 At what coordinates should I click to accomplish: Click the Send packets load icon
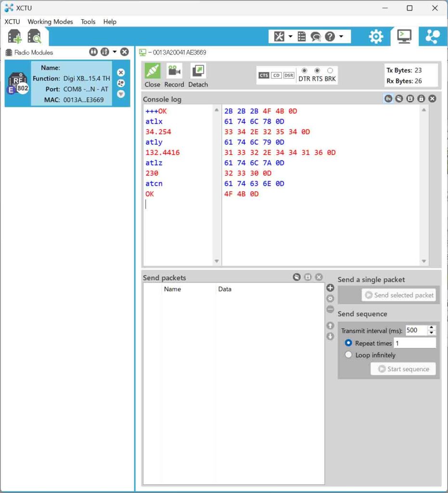[x=296, y=277]
